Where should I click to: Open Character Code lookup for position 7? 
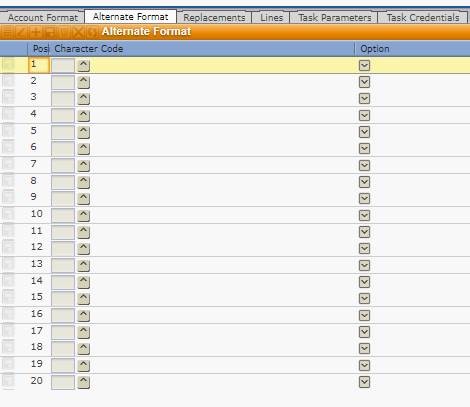pos(83,165)
